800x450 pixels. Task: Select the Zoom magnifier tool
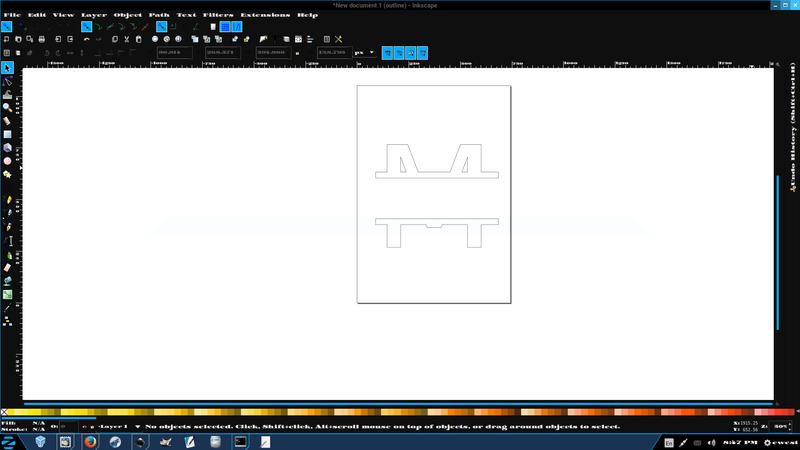[7, 107]
